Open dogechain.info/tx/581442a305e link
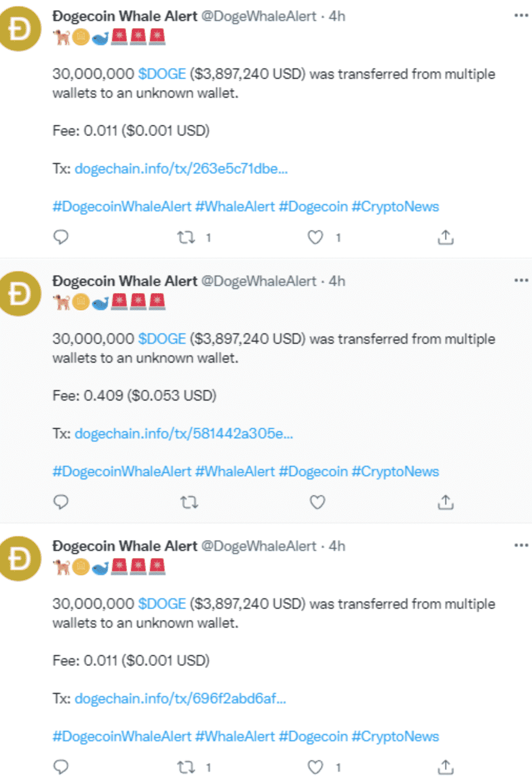Image resolution: width=532 pixels, height=777 pixels. tap(183, 434)
